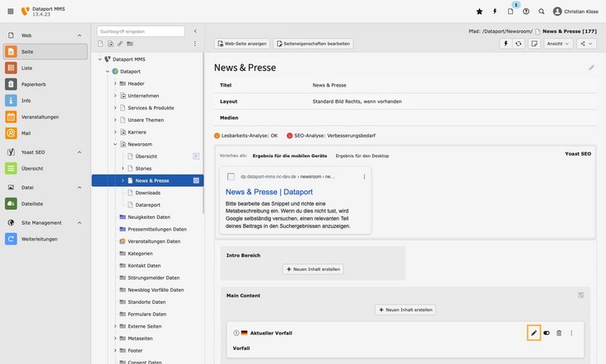The height and width of the screenshot is (364, 606).
Task: Click the Web-Seite anzeigen button
Action: (x=241, y=44)
